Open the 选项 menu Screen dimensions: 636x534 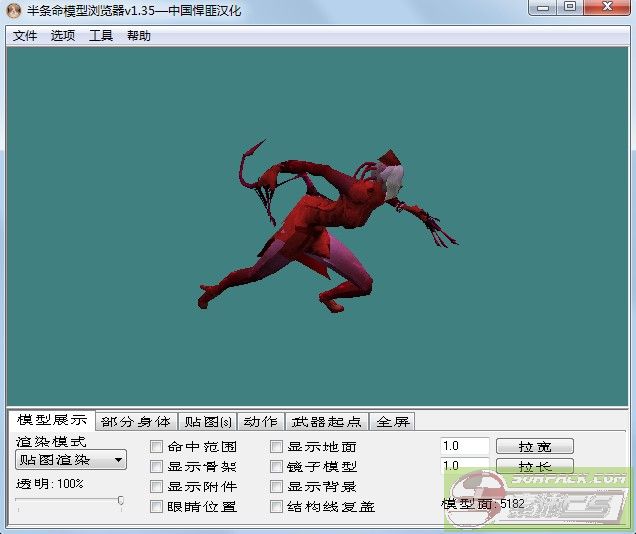pos(62,36)
